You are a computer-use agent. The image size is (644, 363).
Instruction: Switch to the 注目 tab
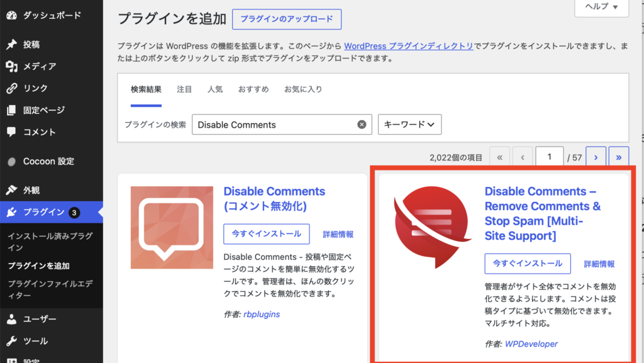(184, 89)
